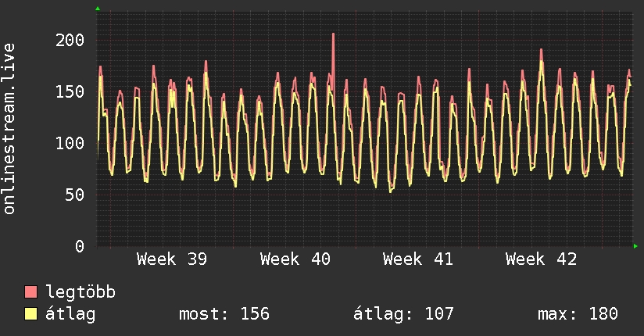Click the 100 y-axis tick label
Screen dimensions: 644x336
(x=70, y=144)
